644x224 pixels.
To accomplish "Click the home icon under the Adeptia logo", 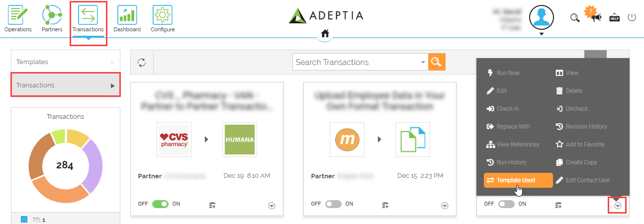I will [325, 33].
